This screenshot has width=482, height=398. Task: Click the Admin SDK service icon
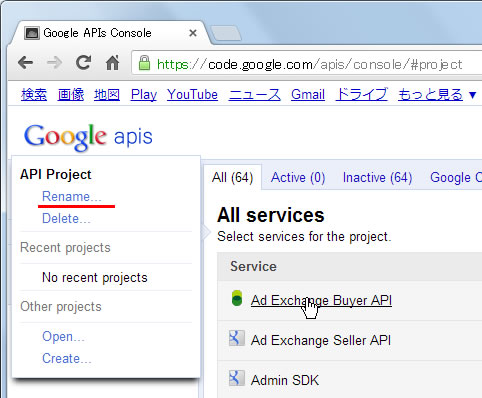(237, 378)
